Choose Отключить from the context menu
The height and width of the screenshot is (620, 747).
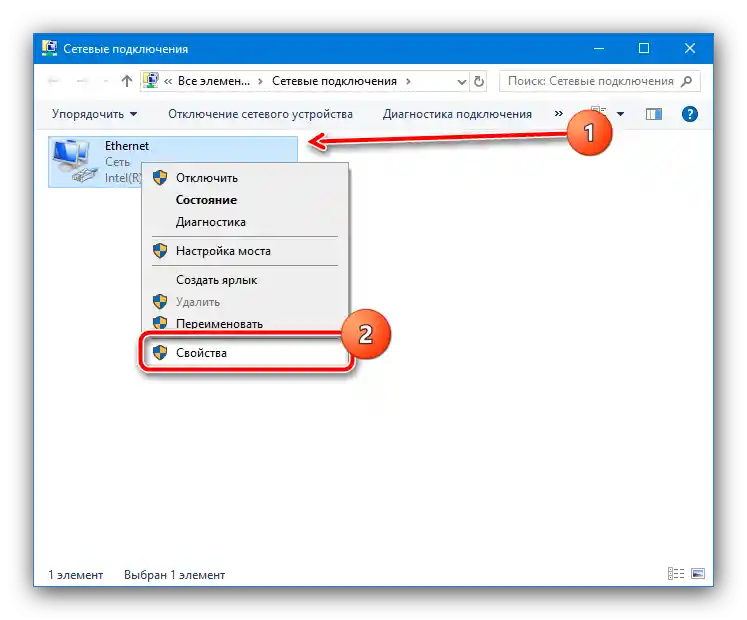coord(245,178)
